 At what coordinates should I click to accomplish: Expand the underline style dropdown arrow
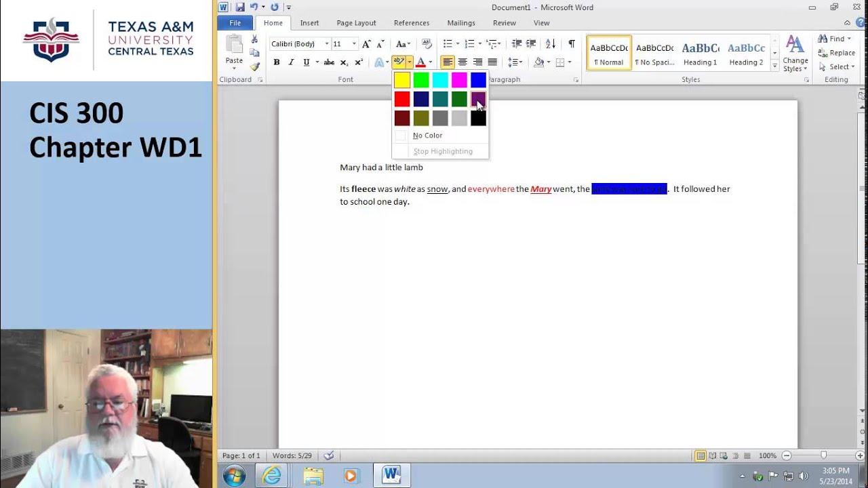(x=317, y=62)
